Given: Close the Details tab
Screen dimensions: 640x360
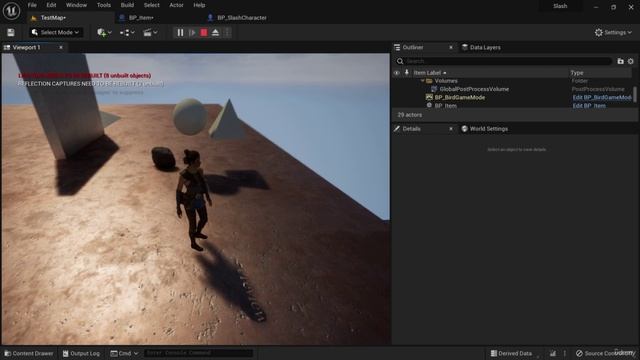Looking at the screenshot, I should (x=451, y=129).
